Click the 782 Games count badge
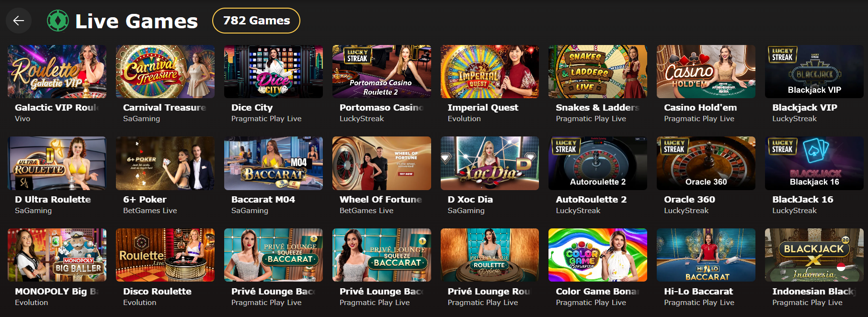868x317 pixels. 256,21
